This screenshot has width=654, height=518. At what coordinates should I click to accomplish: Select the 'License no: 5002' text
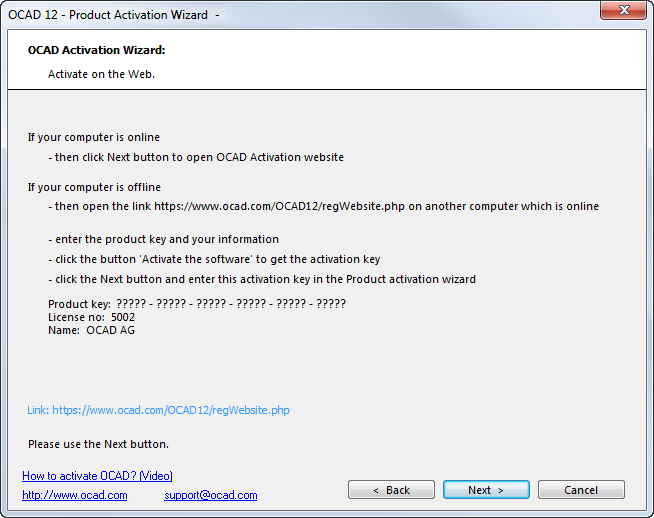(91, 317)
